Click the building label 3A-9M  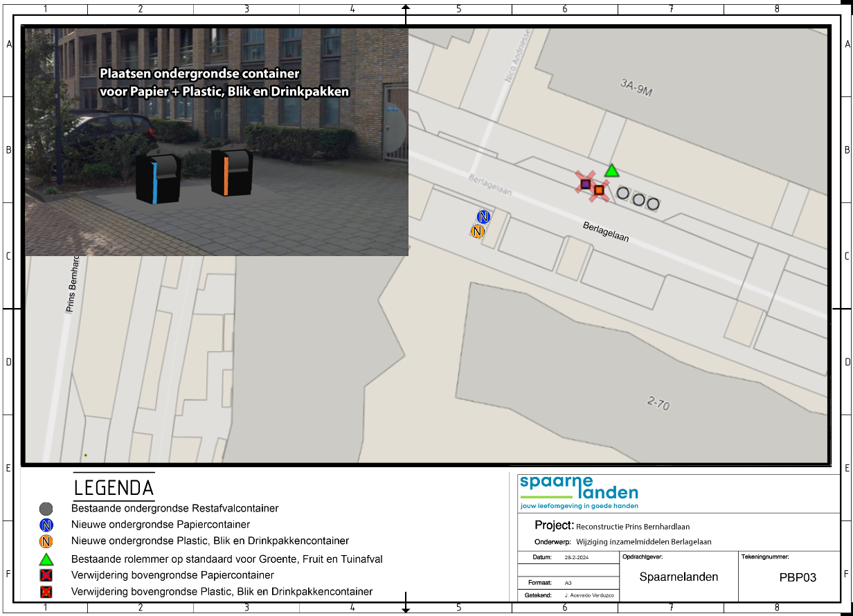pyautogui.click(x=636, y=89)
